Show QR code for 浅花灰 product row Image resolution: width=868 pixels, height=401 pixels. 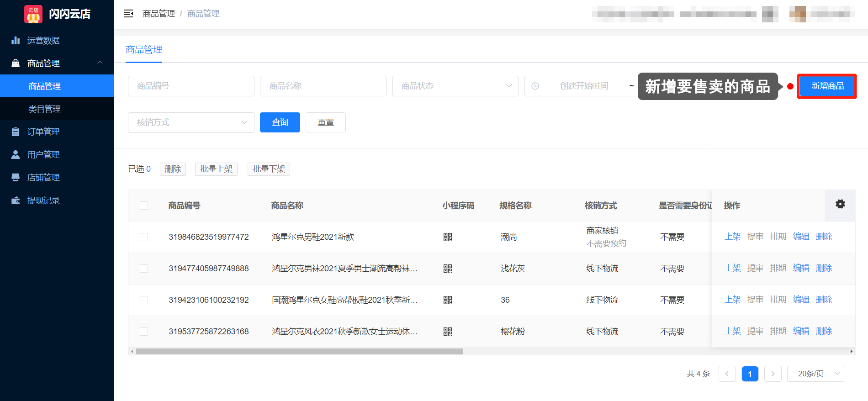point(448,269)
